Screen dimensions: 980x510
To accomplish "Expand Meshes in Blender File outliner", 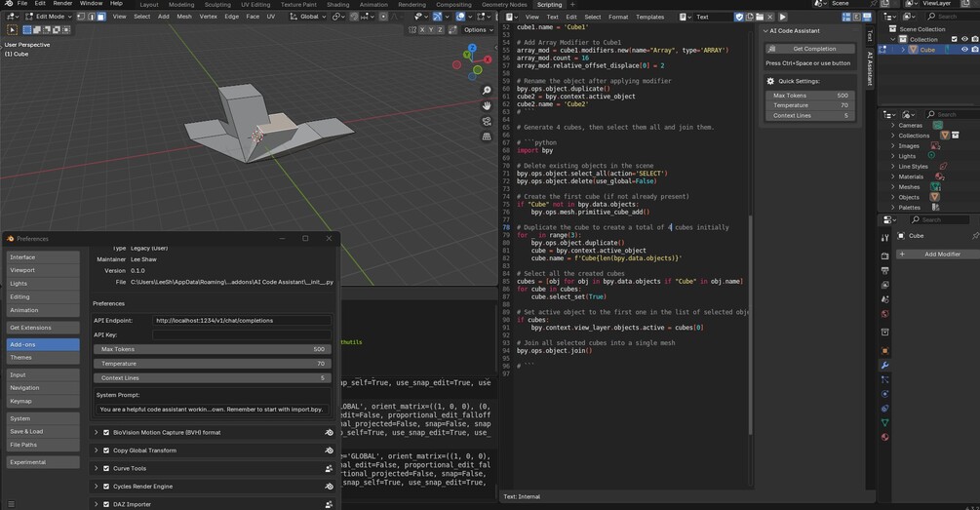I will tap(892, 187).
